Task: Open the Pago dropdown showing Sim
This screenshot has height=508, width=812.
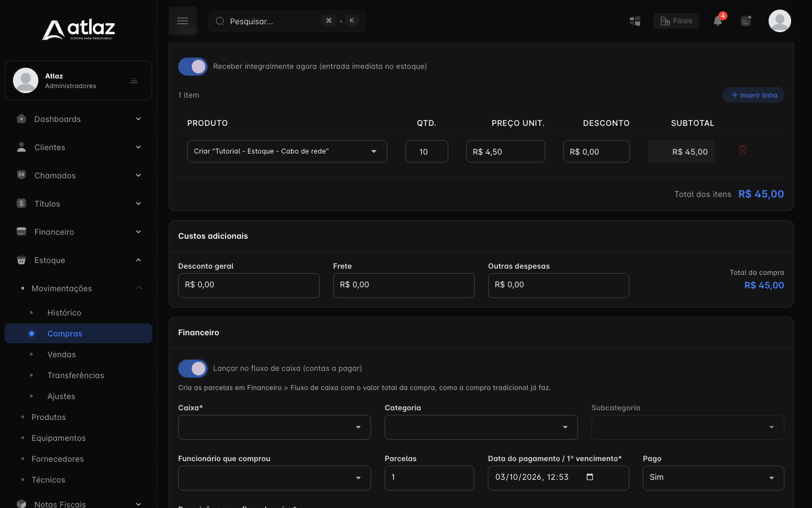Action: pyautogui.click(x=713, y=478)
